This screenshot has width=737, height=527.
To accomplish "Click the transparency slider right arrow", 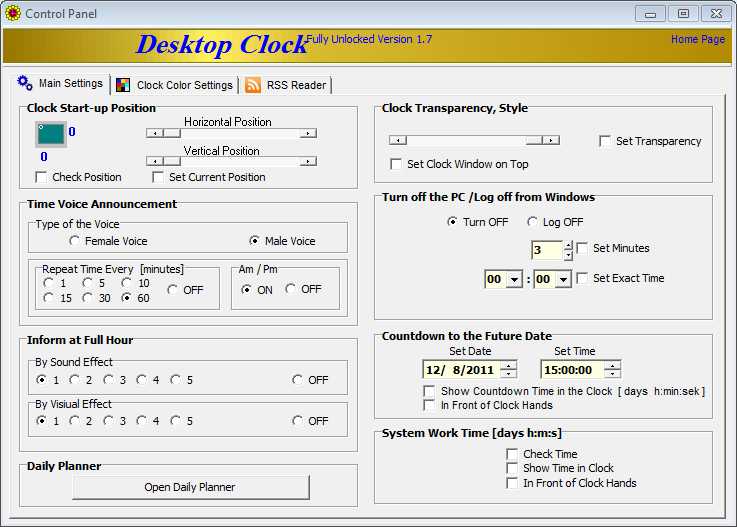I will tap(551, 140).
